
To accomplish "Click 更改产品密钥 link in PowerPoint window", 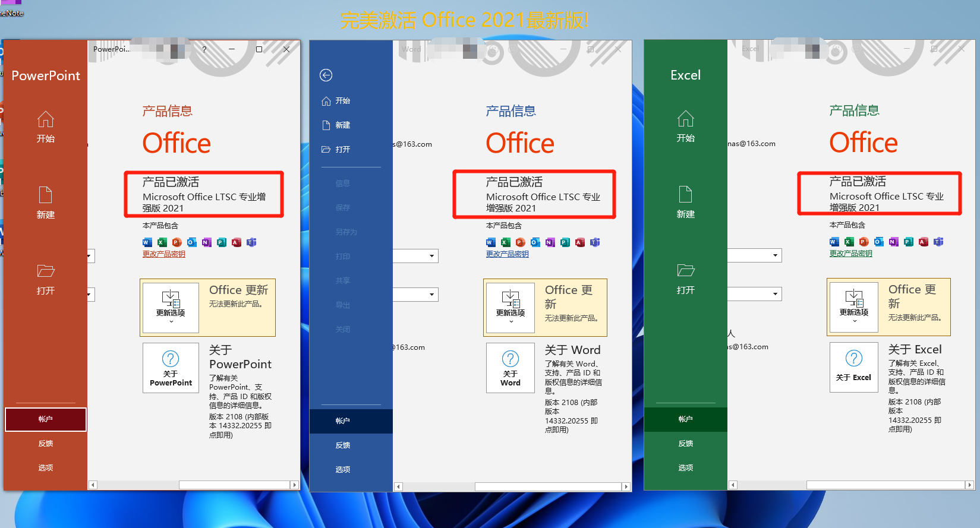I will click(x=164, y=254).
